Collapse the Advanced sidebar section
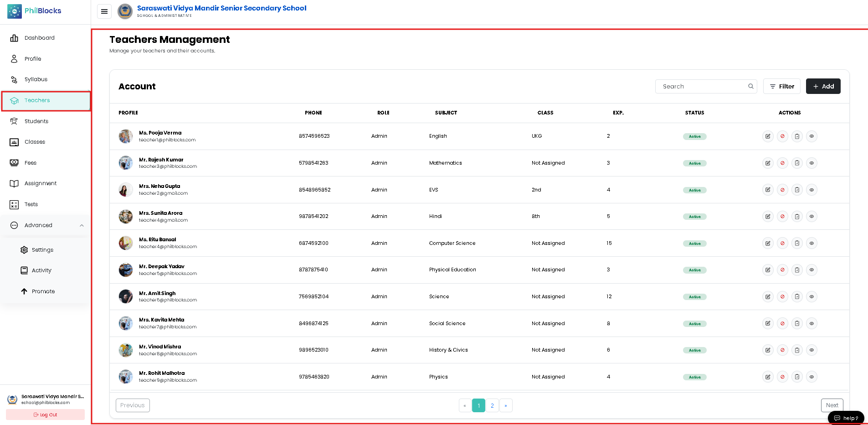This screenshot has width=868, height=425. pyautogui.click(x=82, y=225)
